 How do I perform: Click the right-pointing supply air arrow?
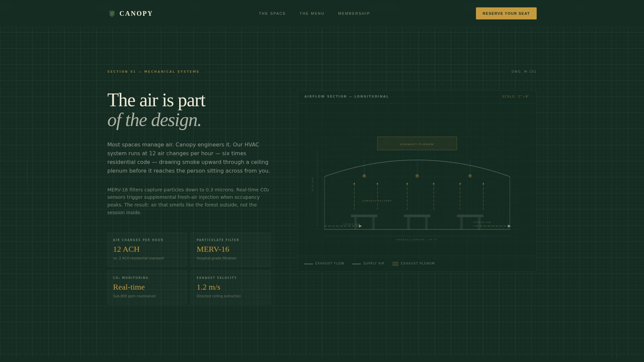coord(509,226)
